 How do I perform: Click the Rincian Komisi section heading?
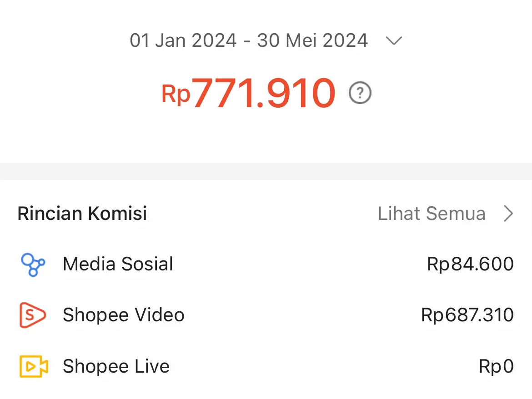pos(82,214)
